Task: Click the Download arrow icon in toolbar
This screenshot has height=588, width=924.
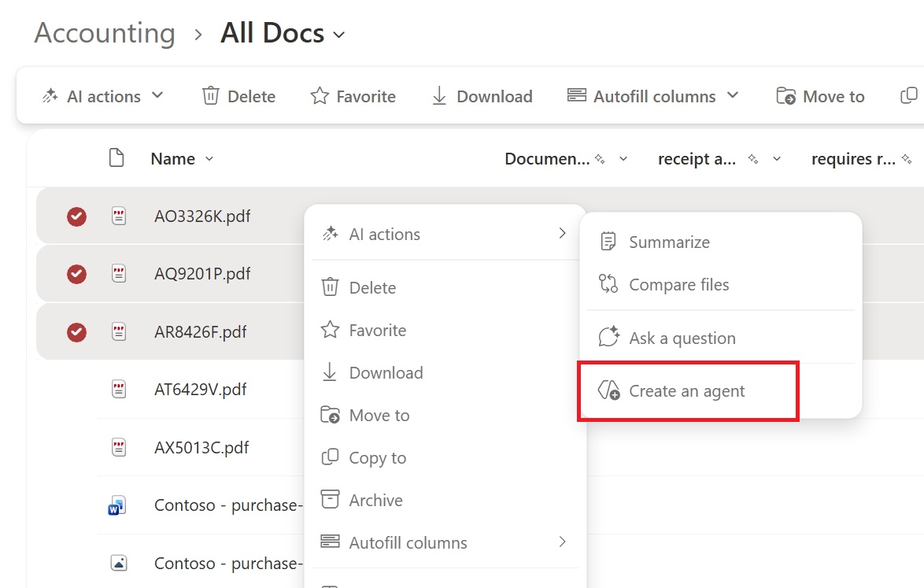Action: pos(439,95)
